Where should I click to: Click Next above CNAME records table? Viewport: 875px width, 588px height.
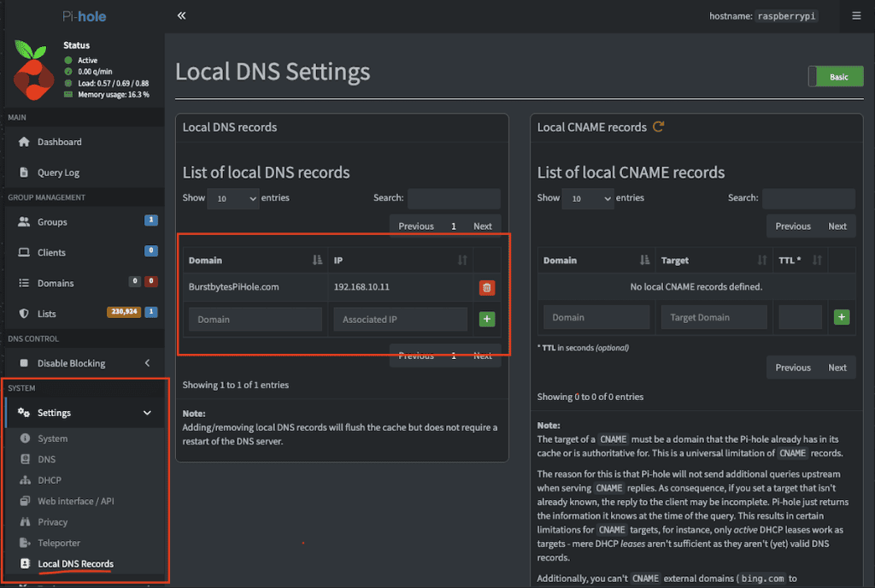coord(837,226)
